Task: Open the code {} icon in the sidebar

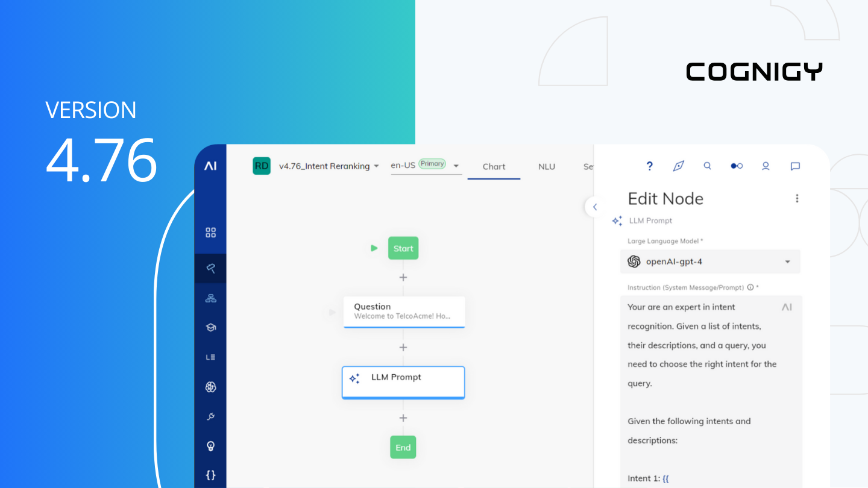Action: pos(210,475)
